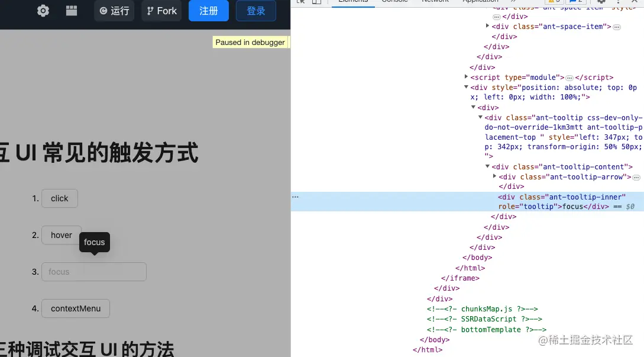Collapse the div with position: absolute style

466,87
